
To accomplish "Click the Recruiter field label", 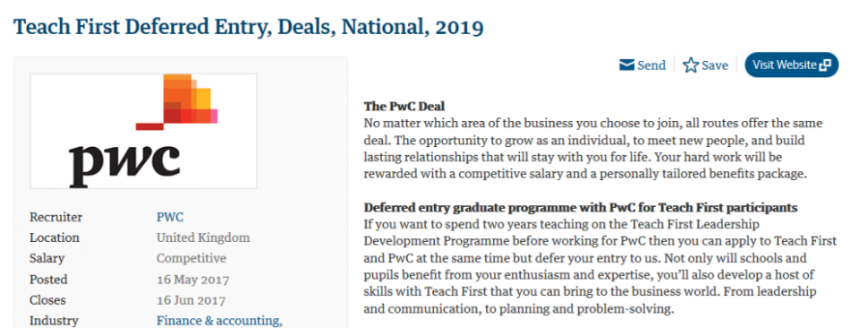I will click(55, 217).
